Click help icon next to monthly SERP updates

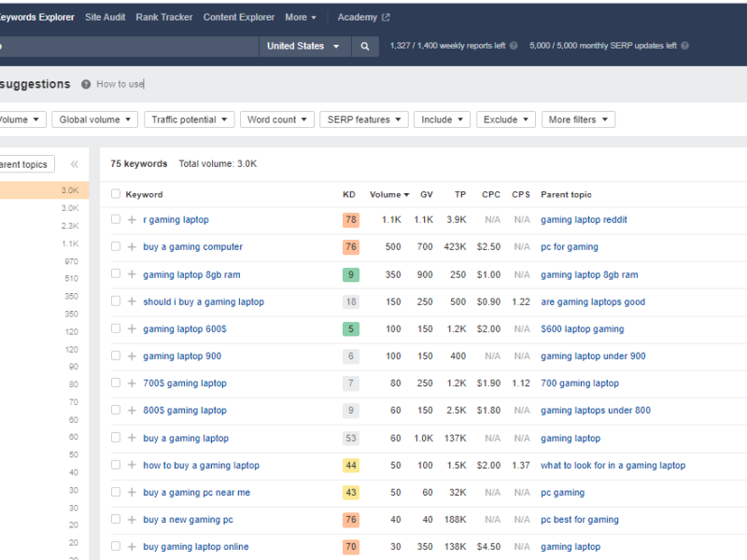(684, 46)
